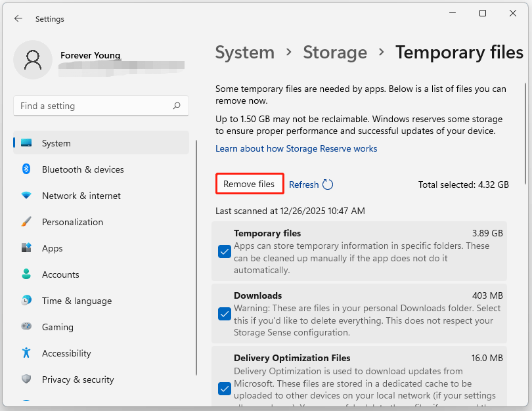This screenshot has width=532, height=411.
Task: Select the System icon in the sidebar
Action: [26, 142]
